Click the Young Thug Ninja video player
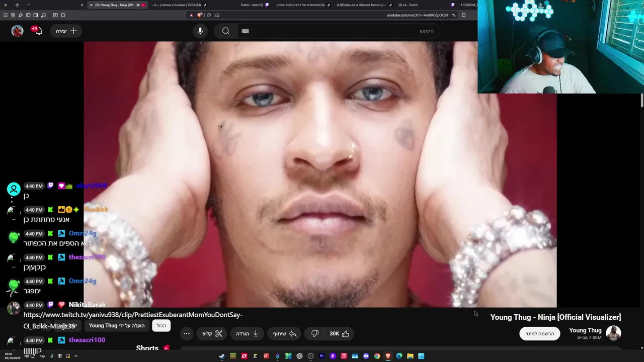This screenshot has width=644, height=362. [320, 174]
